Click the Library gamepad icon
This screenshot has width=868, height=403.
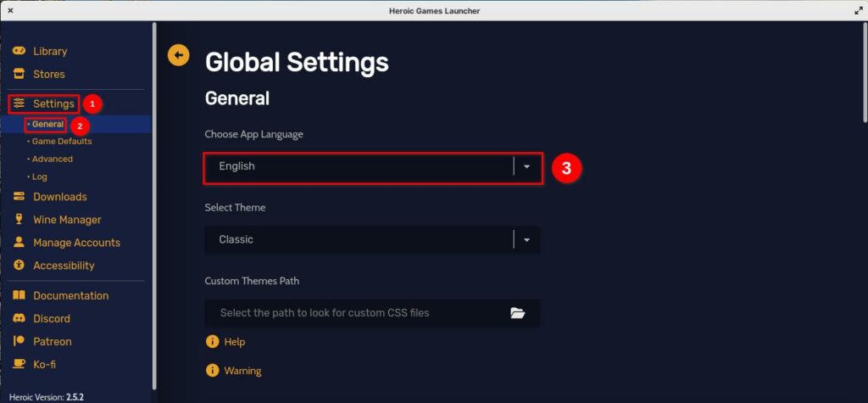(x=19, y=51)
